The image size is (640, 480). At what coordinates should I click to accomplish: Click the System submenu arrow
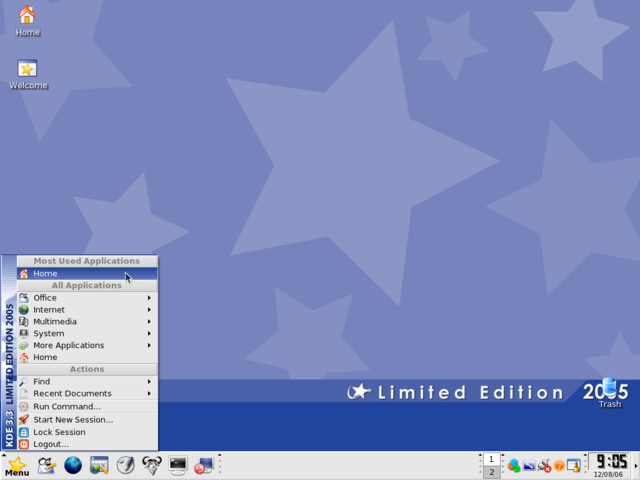point(149,333)
